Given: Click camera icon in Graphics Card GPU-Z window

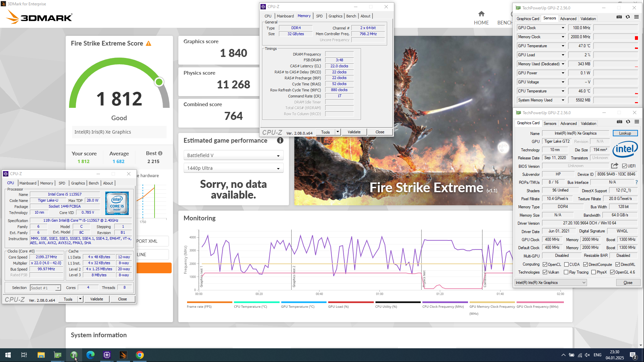Looking at the screenshot, I should (x=620, y=122).
